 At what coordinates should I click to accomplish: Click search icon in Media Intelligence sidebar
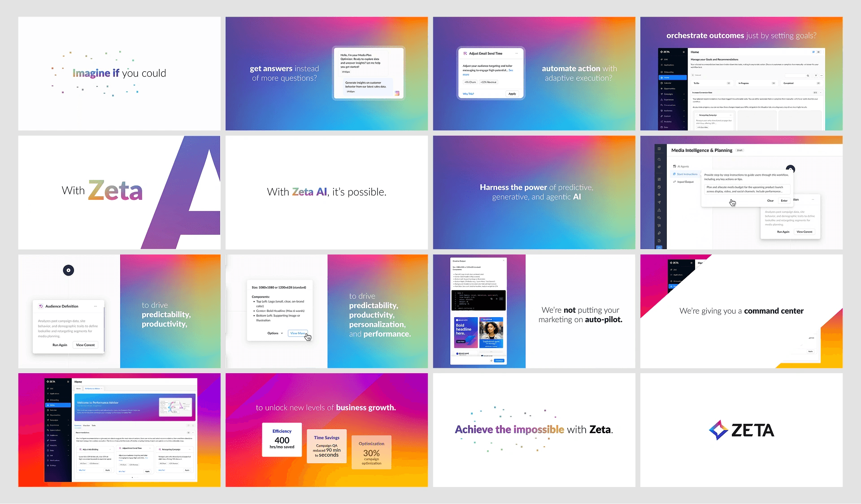pos(659,159)
